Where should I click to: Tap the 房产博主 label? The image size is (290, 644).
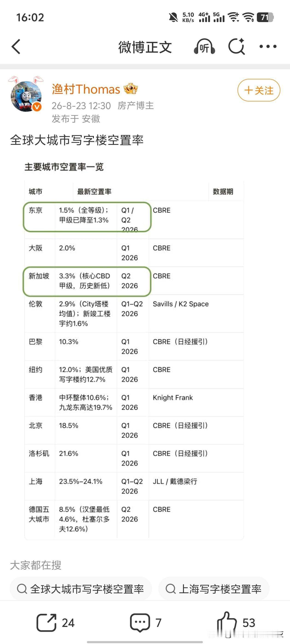pos(136,106)
